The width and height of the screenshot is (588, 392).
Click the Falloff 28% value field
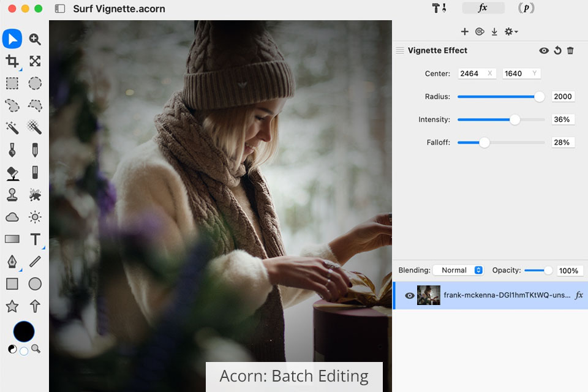[x=563, y=142]
